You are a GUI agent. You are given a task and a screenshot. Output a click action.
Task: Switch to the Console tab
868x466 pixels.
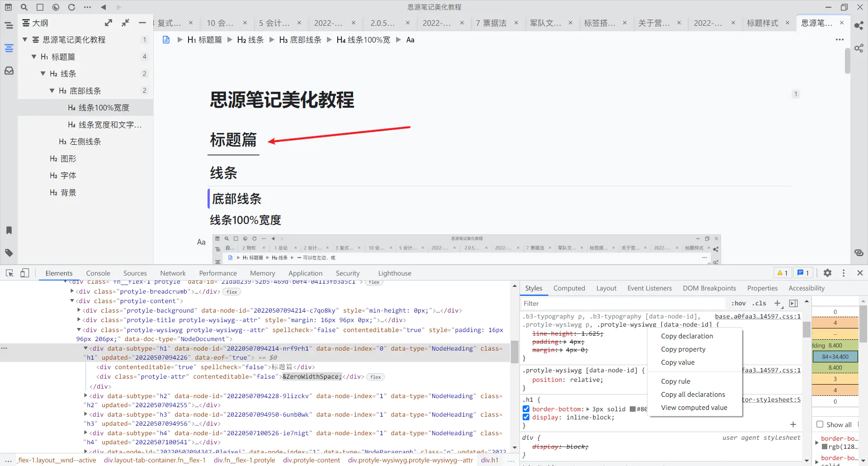(x=98, y=273)
